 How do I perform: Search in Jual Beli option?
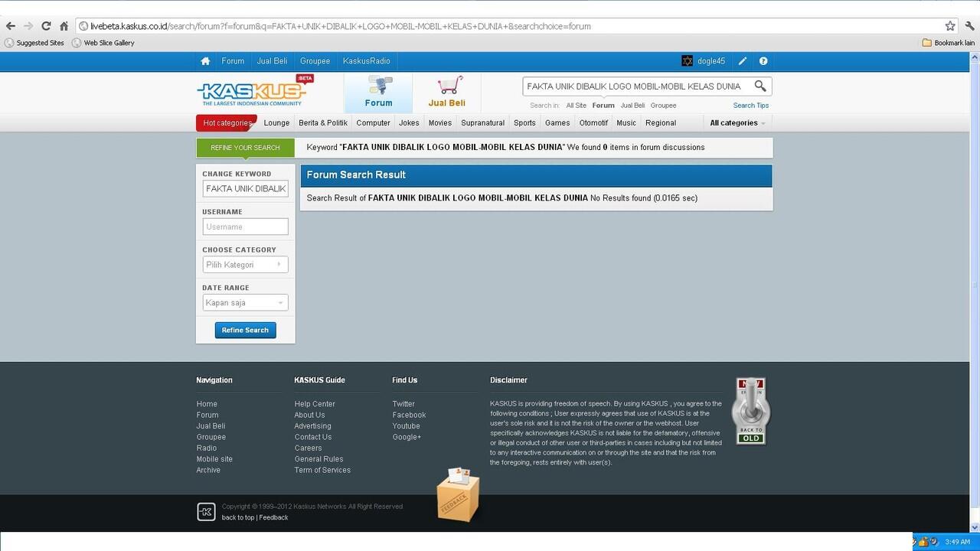632,106
